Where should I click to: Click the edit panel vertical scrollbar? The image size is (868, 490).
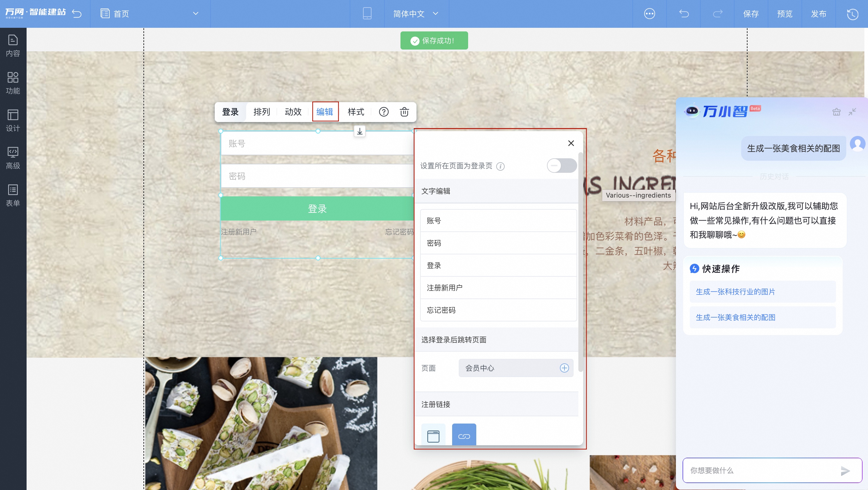pos(580,262)
